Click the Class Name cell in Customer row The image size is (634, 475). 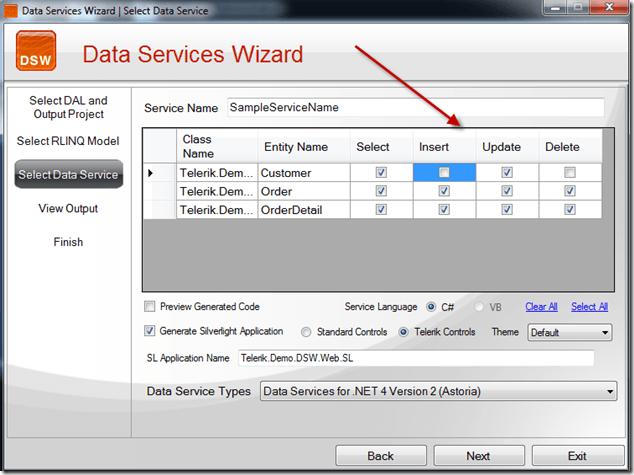click(x=217, y=173)
